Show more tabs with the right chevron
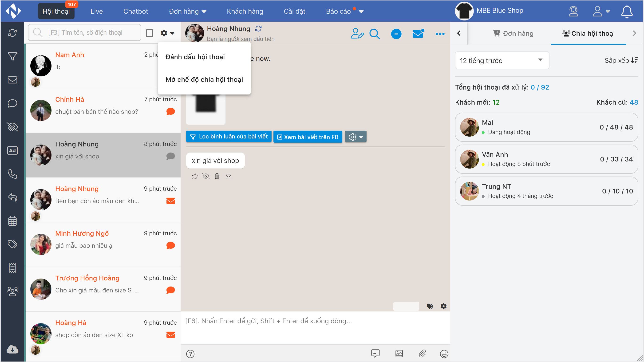 coord(635,33)
